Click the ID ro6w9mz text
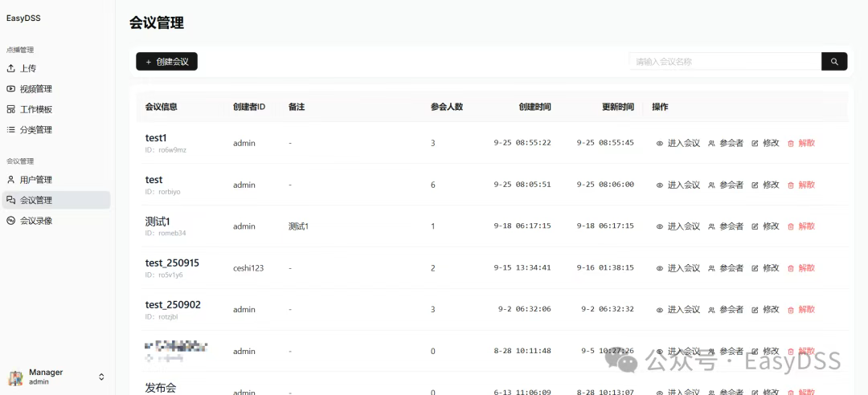This screenshot has height=395, width=868. click(166, 150)
